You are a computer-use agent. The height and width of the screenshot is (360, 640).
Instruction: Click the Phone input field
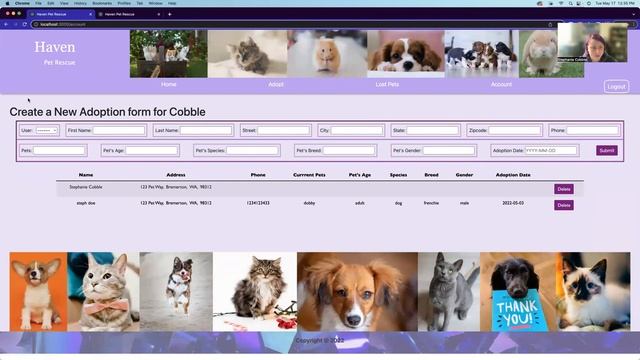click(592, 130)
